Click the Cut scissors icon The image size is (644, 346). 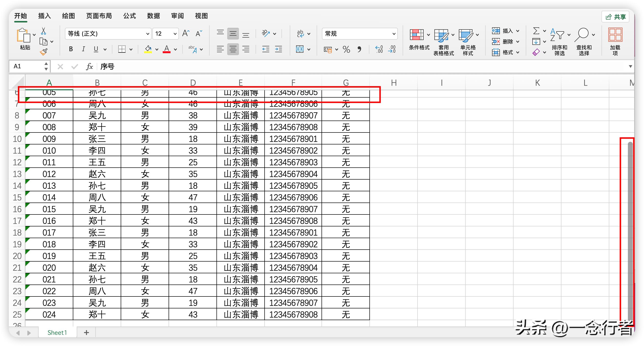[x=43, y=31]
